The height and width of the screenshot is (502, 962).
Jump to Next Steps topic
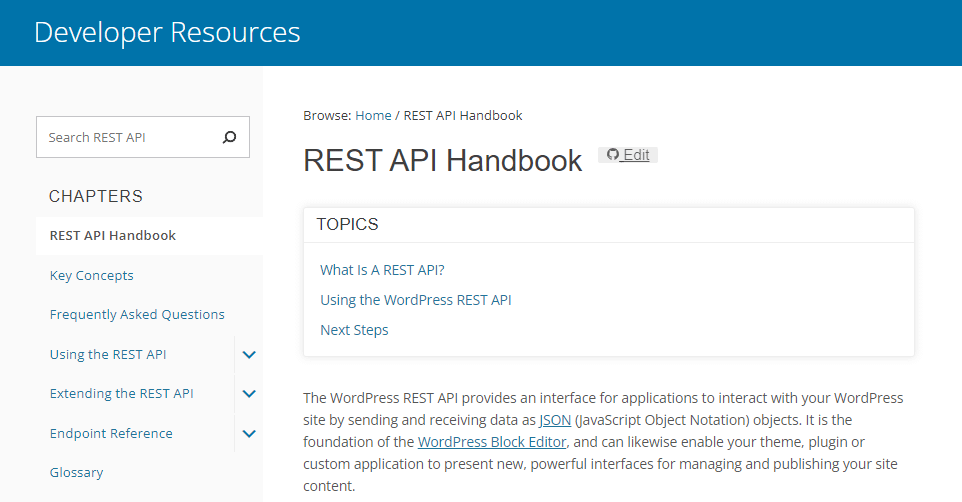(x=354, y=330)
